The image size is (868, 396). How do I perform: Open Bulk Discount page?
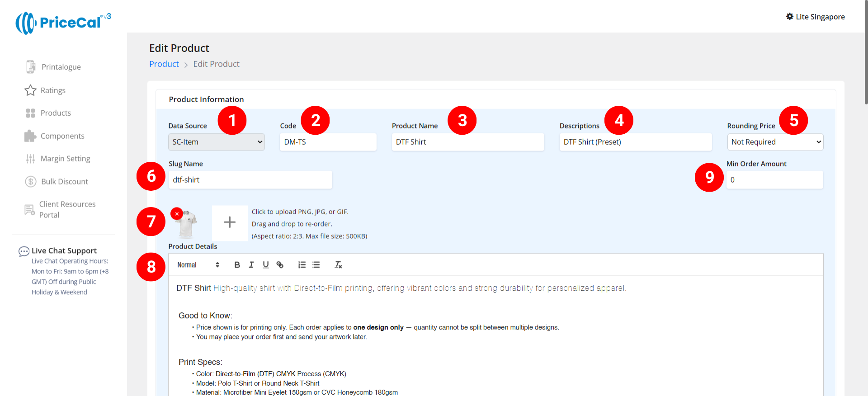[64, 182]
